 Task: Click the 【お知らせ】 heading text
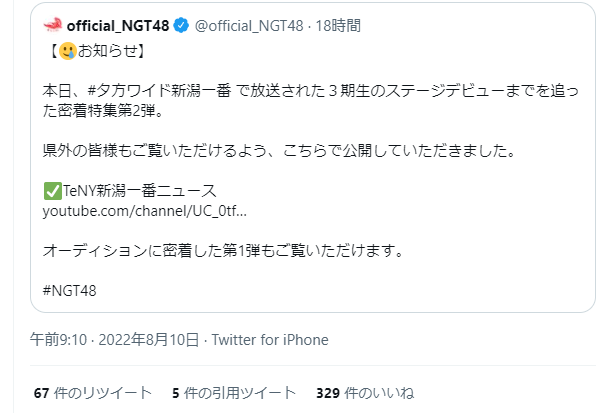tap(96, 51)
